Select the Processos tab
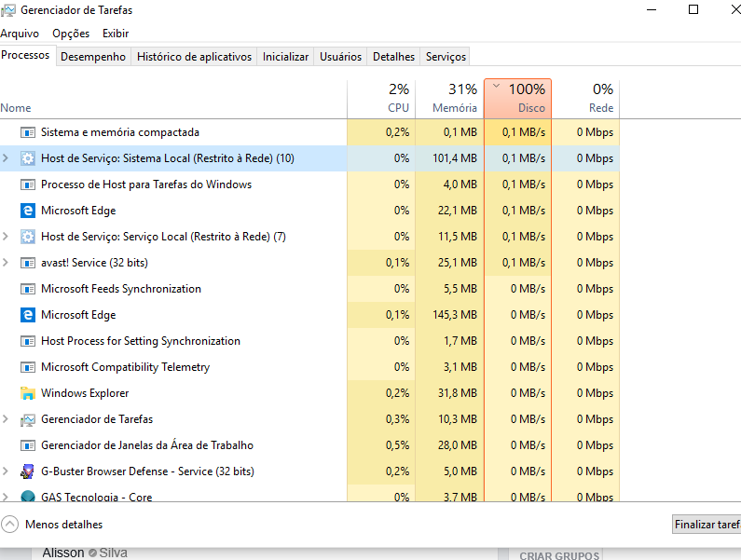The image size is (741, 560). (25, 55)
